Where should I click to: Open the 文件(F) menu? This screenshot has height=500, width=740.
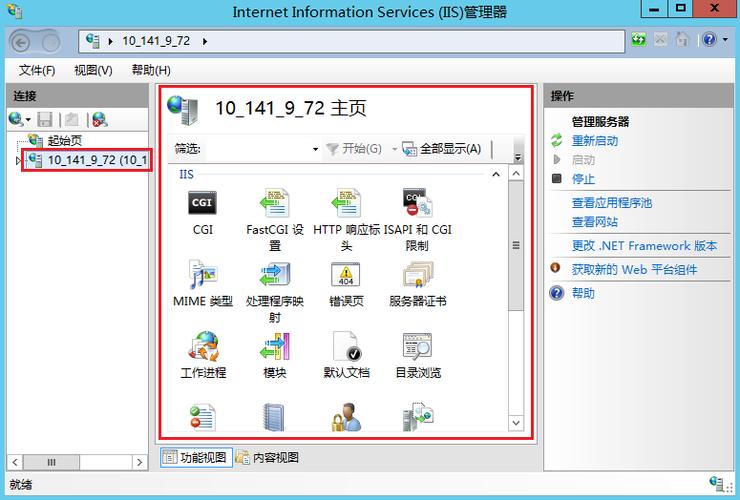[x=37, y=70]
